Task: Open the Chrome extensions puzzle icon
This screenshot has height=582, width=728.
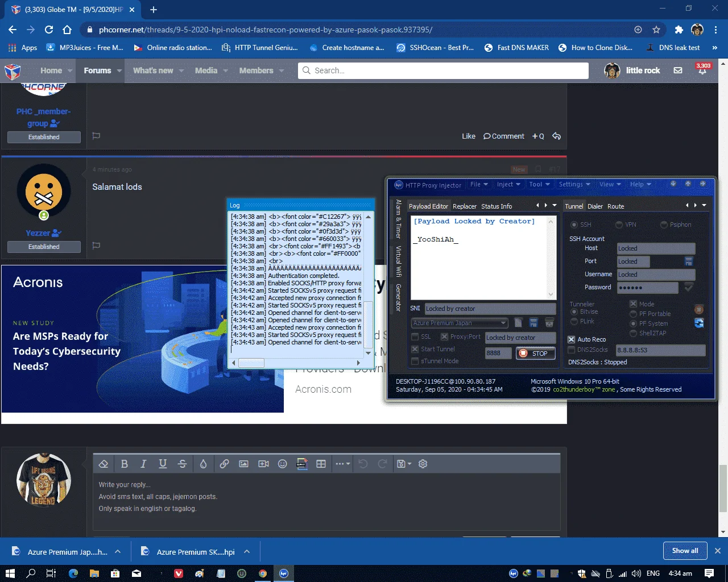Action: pos(679,30)
